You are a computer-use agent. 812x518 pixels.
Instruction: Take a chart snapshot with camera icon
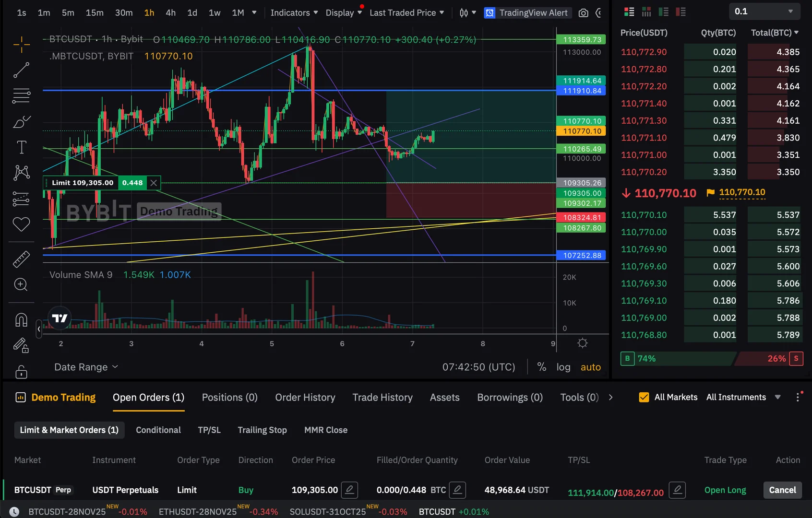point(583,13)
